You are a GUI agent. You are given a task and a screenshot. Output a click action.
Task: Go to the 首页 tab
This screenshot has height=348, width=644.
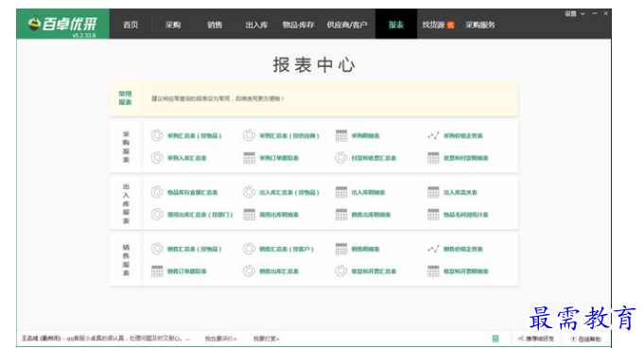[131, 25]
